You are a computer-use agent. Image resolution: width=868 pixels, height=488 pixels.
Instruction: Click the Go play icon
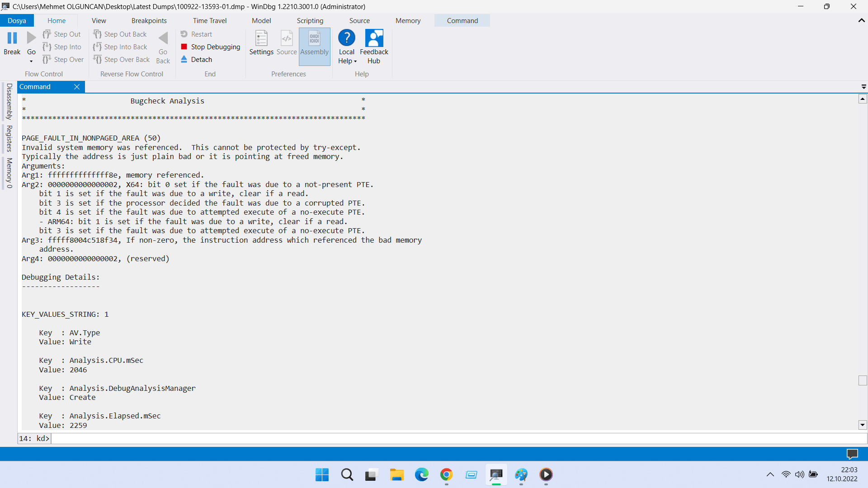point(31,38)
